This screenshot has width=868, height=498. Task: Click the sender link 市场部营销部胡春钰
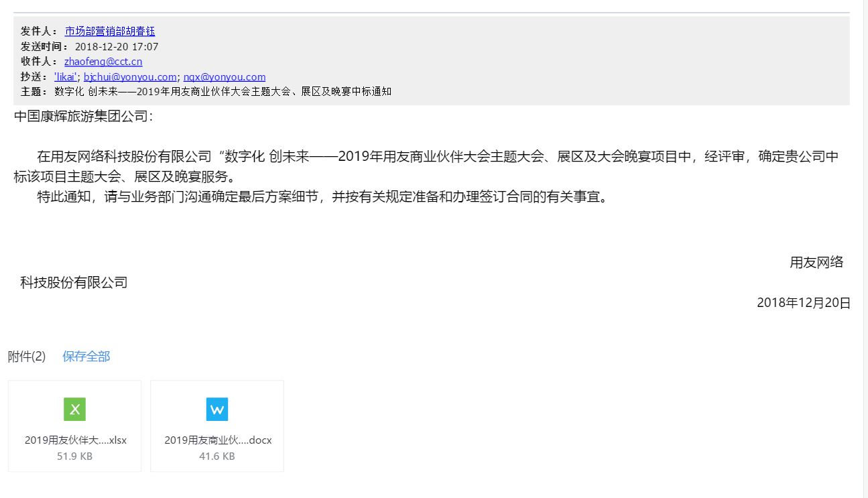point(110,31)
